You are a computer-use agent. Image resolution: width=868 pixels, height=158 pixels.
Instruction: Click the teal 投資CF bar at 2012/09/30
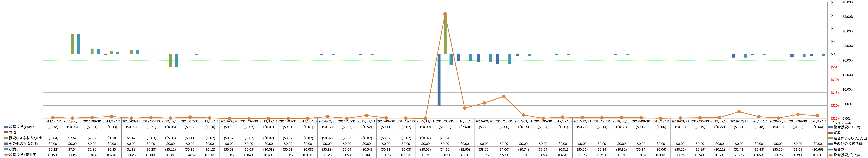click(177, 60)
